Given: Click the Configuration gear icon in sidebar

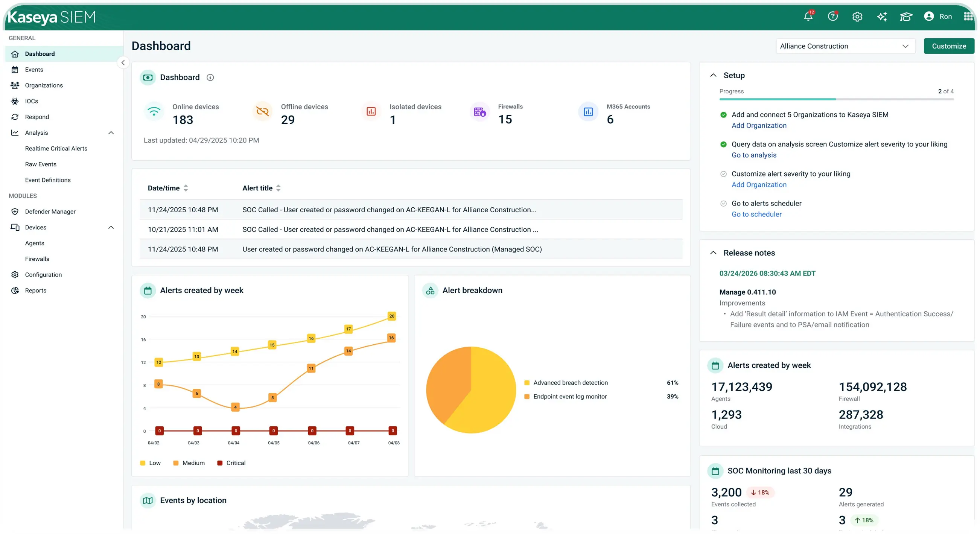Looking at the screenshot, I should pos(15,275).
